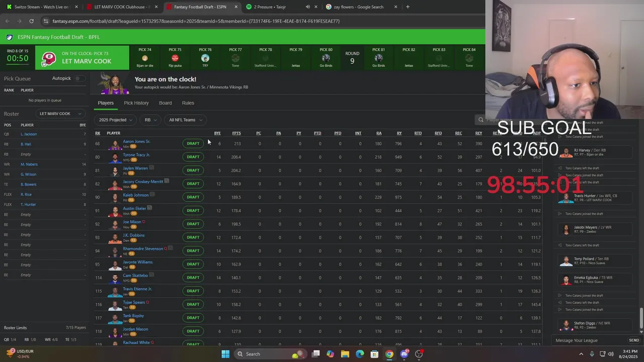Open the All NFL Teams dropdown
The height and width of the screenshot is (362, 644).
click(185, 120)
